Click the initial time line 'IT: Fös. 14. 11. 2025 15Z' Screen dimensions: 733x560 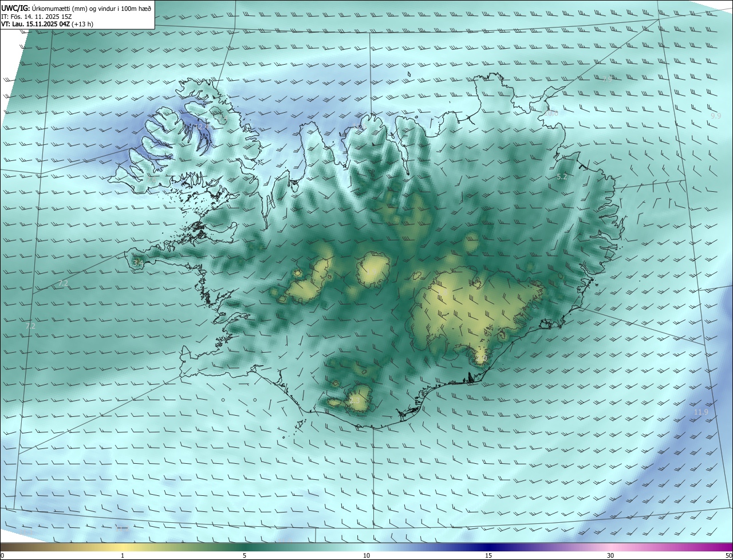(x=36, y=16)
